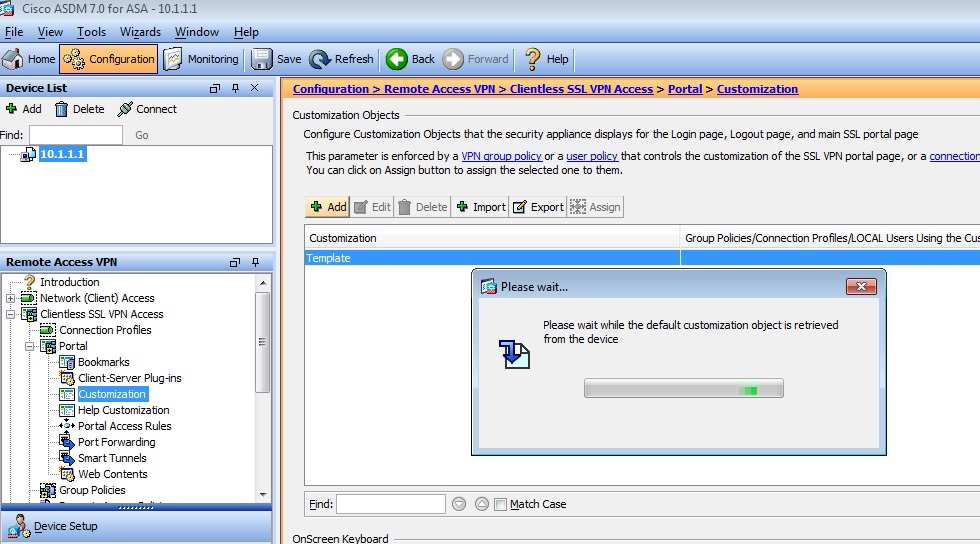Close the Please wait dialog
The height and width of the screenshot is (544, 980).
(x=861, y=286)
